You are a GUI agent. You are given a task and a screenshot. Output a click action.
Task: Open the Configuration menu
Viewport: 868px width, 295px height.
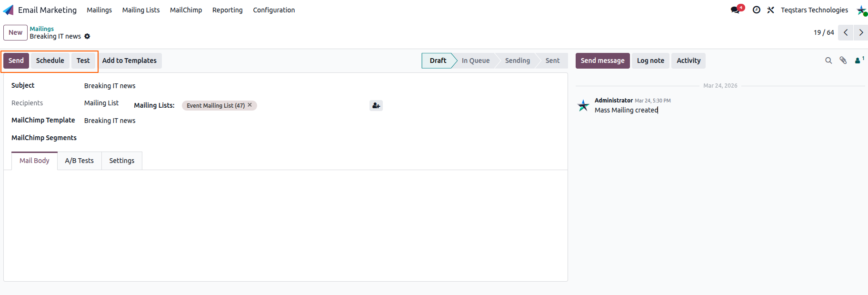tap(274, 10)
